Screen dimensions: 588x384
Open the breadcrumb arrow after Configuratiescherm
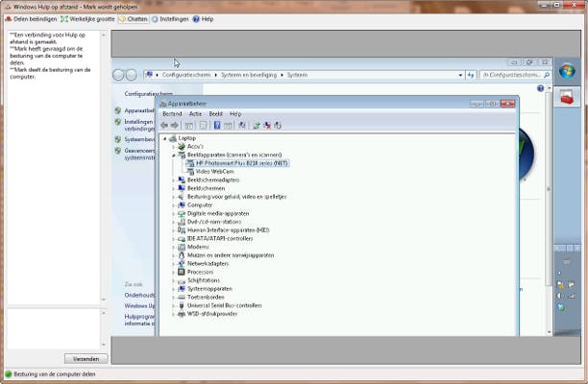click(x=215, y=75)
